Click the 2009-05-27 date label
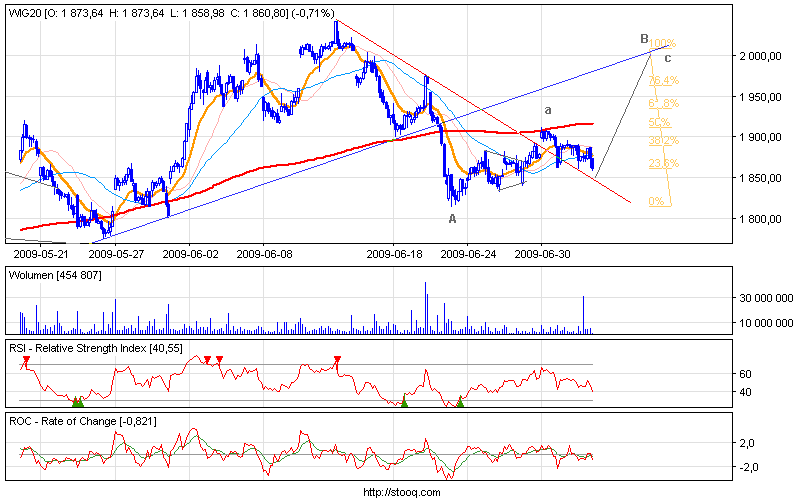This screenshot has width=800, height=500. pyautogui.click(x=116, y=254)
